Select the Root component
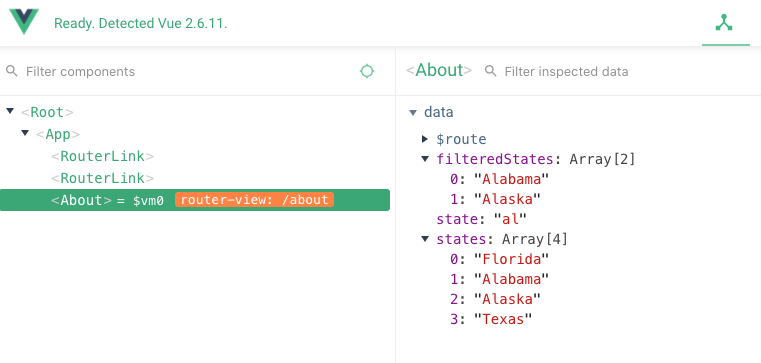The height and width of the screenshot is (363, 761). 47,112
